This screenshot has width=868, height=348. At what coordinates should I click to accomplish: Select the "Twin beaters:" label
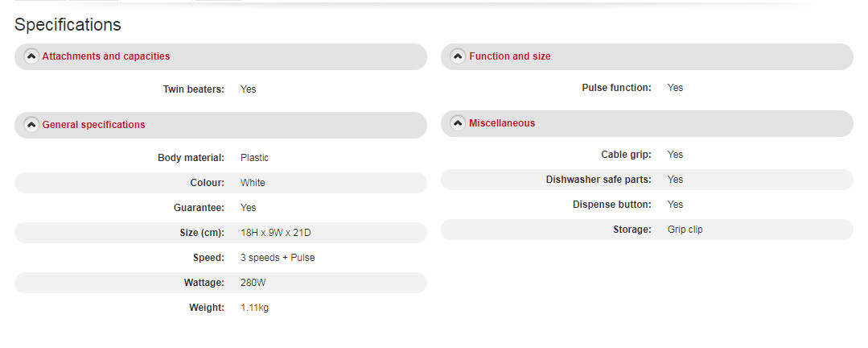pos(193,89)
